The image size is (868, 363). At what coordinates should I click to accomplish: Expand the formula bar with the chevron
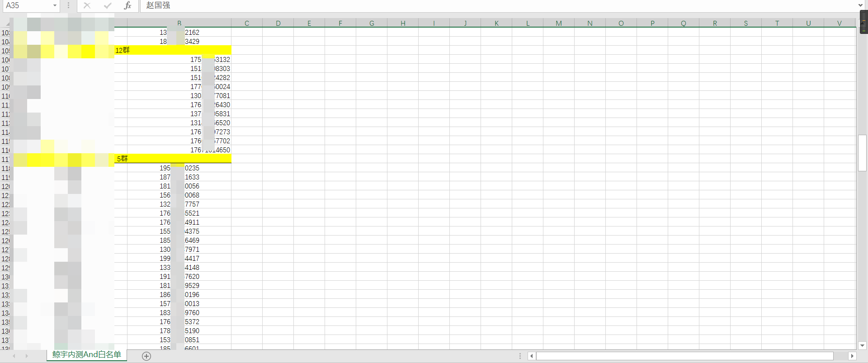click(x=860, y=5)
